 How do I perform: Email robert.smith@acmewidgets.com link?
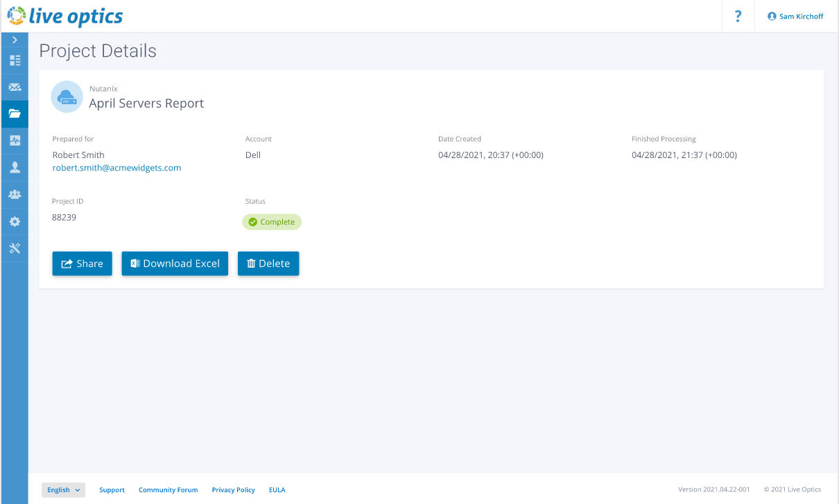[117, 168]
